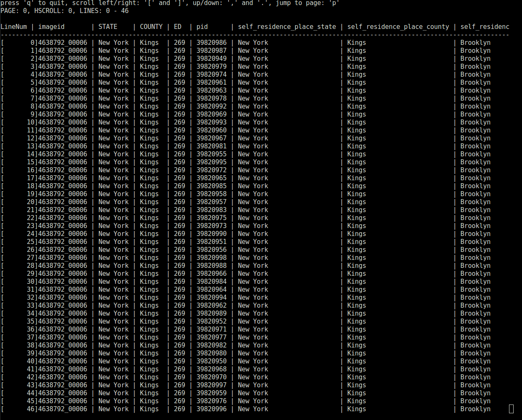Select pid value 39820987
Image resolution: width=522 pixels, height=420 pixels.
pos(212,50)
